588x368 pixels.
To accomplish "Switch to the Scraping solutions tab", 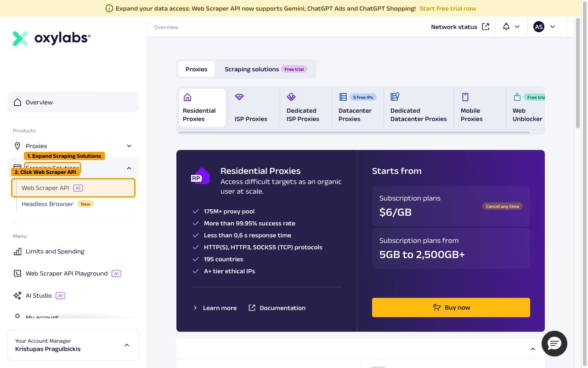I will 266,69.
